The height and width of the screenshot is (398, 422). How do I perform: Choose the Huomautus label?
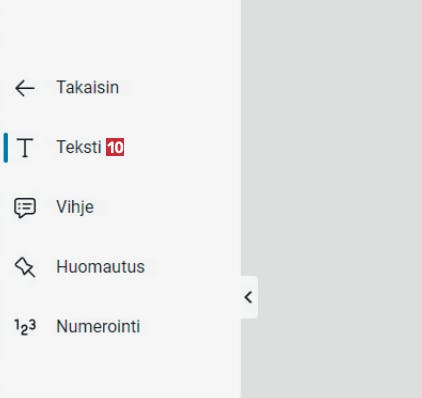pyautogui.click(x=100, y=267)
